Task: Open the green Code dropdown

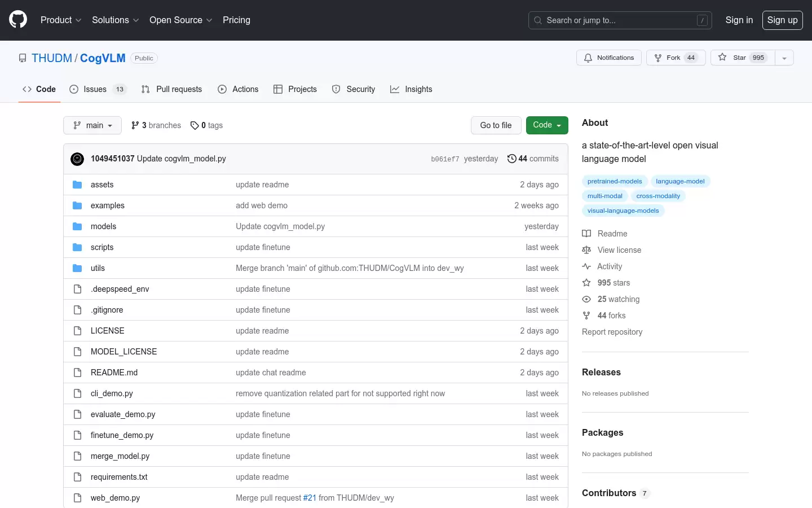Action: [547, 125]
